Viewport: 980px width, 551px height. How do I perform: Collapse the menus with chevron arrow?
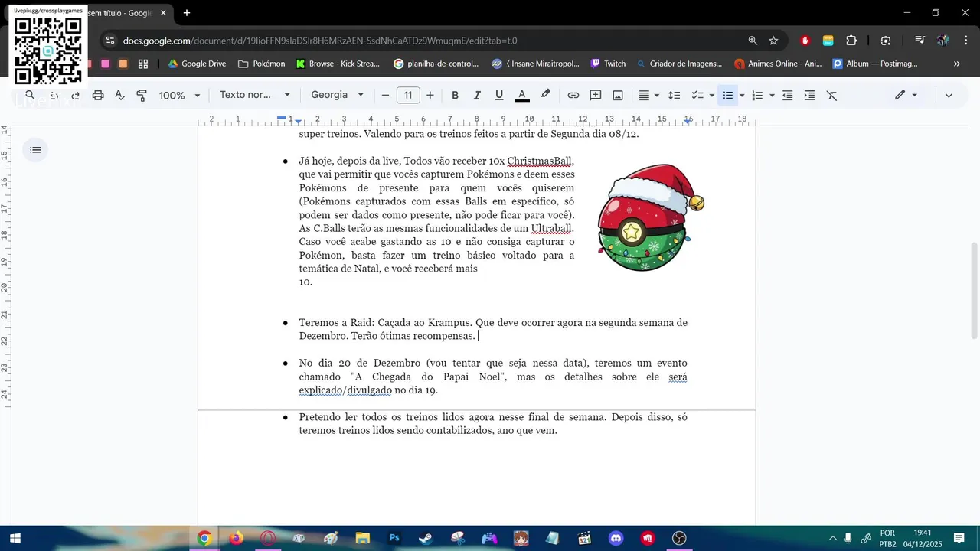(949, 96)
